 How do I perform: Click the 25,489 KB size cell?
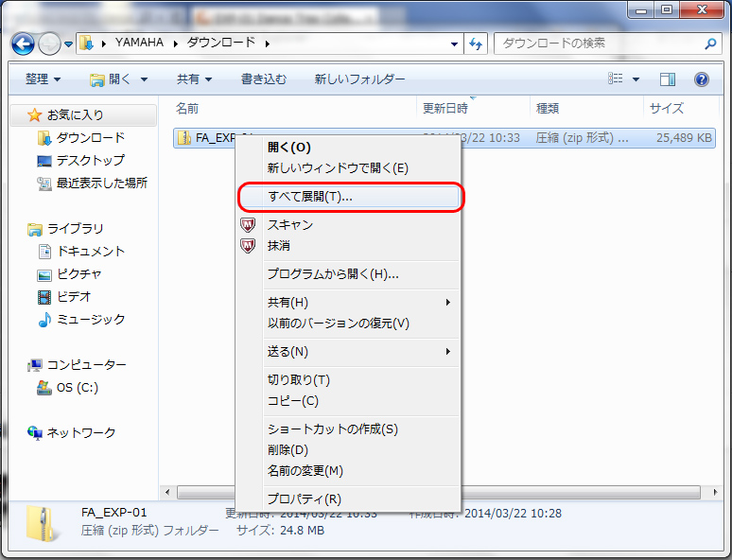coord(684,138)
